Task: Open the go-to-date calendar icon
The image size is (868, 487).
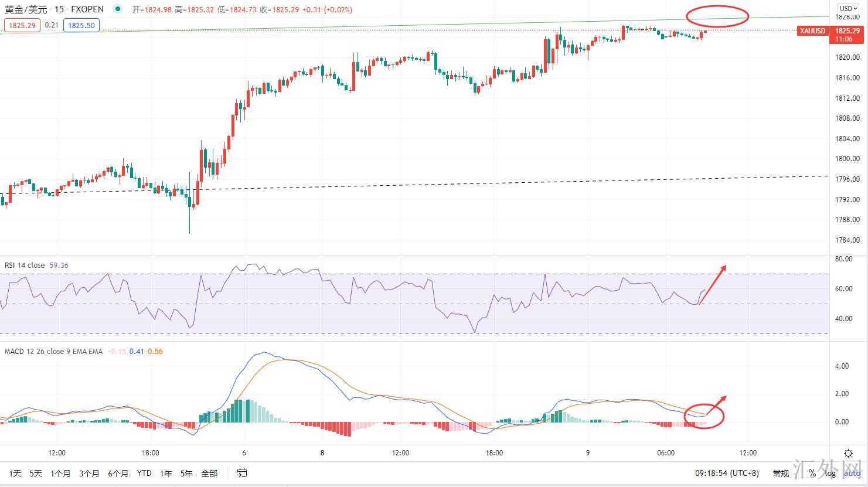Action: (241, 473)
